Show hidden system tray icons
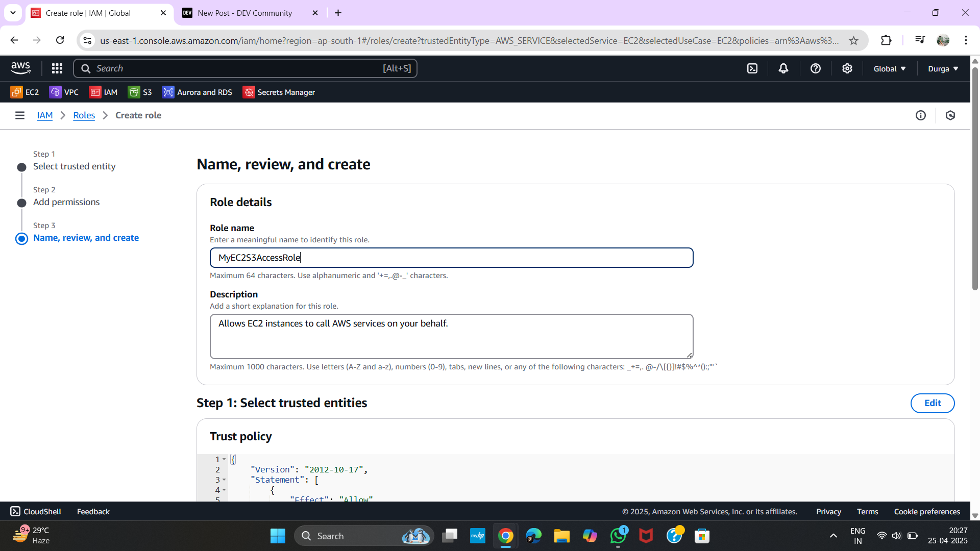The width and height of the screenshot is (980, 551). point(833,536)
